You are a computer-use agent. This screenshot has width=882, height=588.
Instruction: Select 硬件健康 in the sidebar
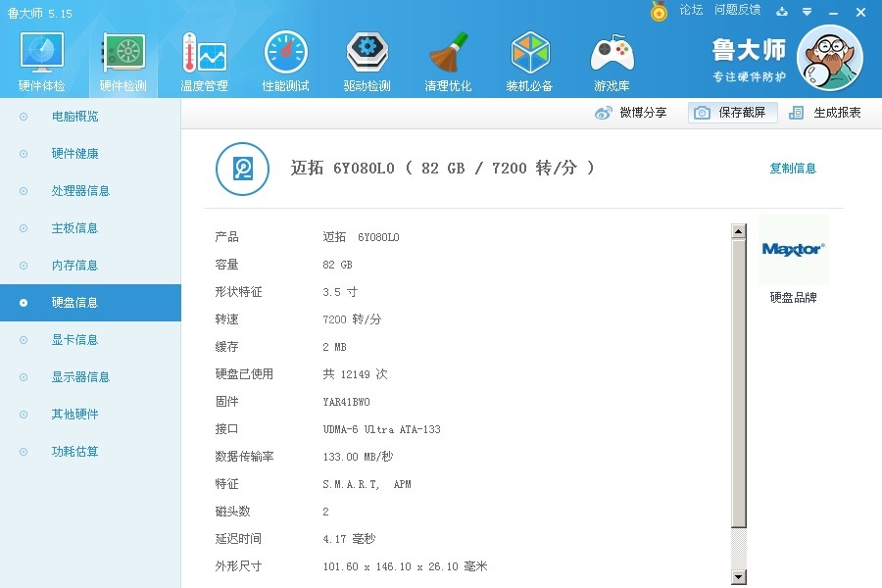(90, 154)
